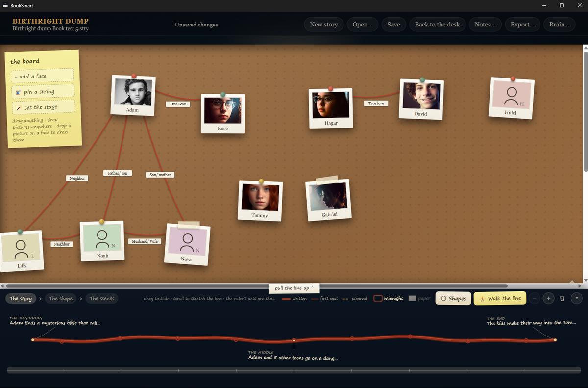Select Adam's photo card
The height and width of the screenshot is (388, 588).
point(133,95)
